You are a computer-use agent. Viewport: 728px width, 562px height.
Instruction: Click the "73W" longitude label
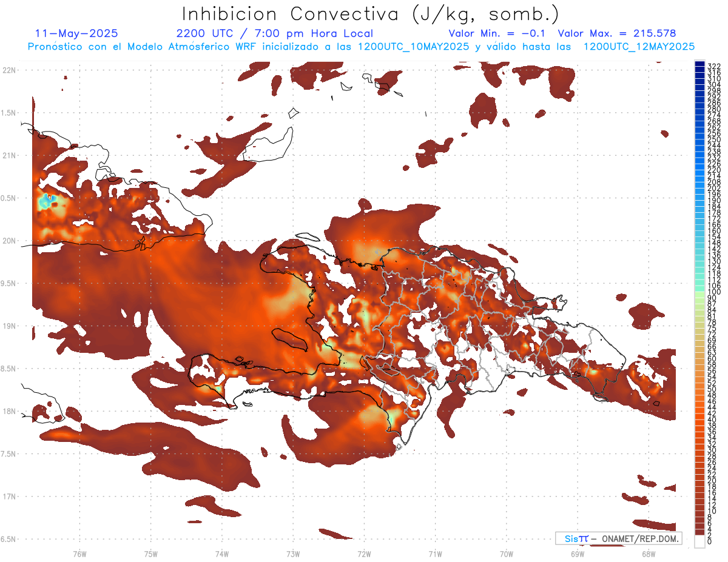click(x=293, y=554)
